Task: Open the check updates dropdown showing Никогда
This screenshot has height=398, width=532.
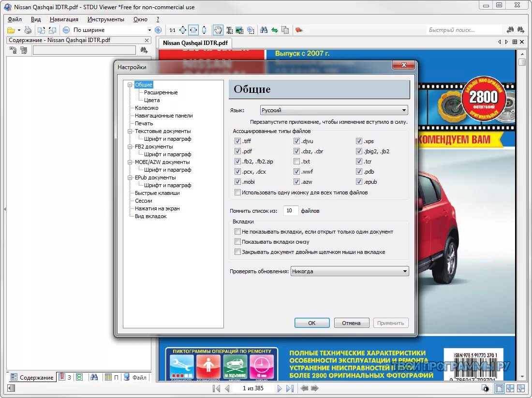Action: [350, 271]
